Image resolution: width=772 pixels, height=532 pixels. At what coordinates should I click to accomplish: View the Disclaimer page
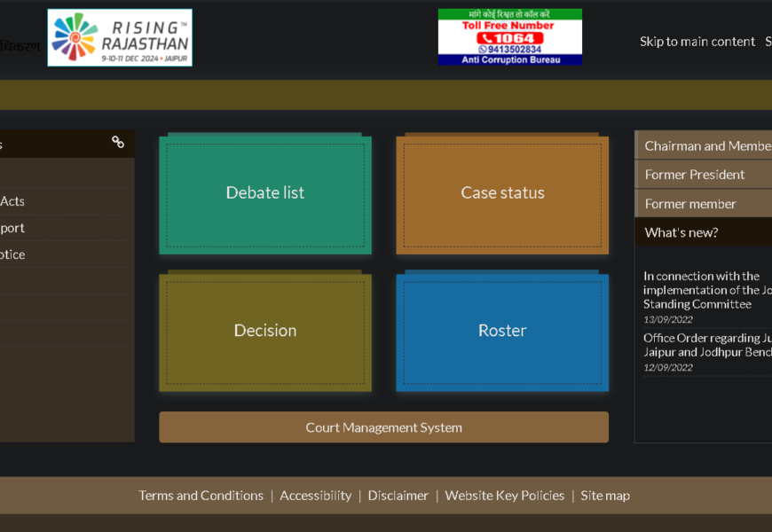(x=398, y=496)
